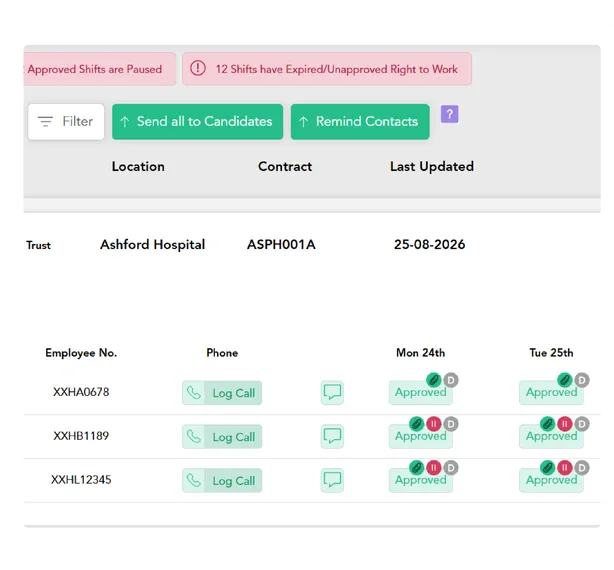This screenshot has width=614, height=570.
Task: Open the message chat icon for XXHL12345
Action: click(332, 480)
